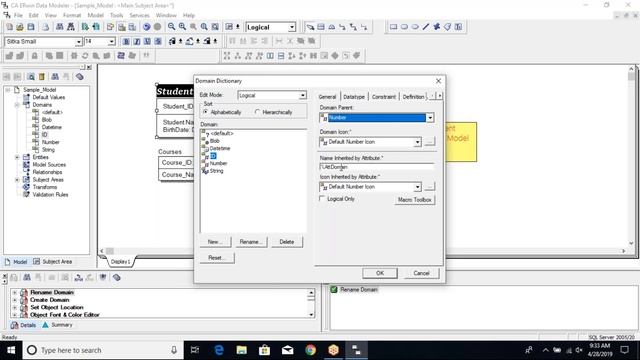640x360 pixels.
Task: Confirm Domain Dictionary with OK
Action: click(380, 273)
